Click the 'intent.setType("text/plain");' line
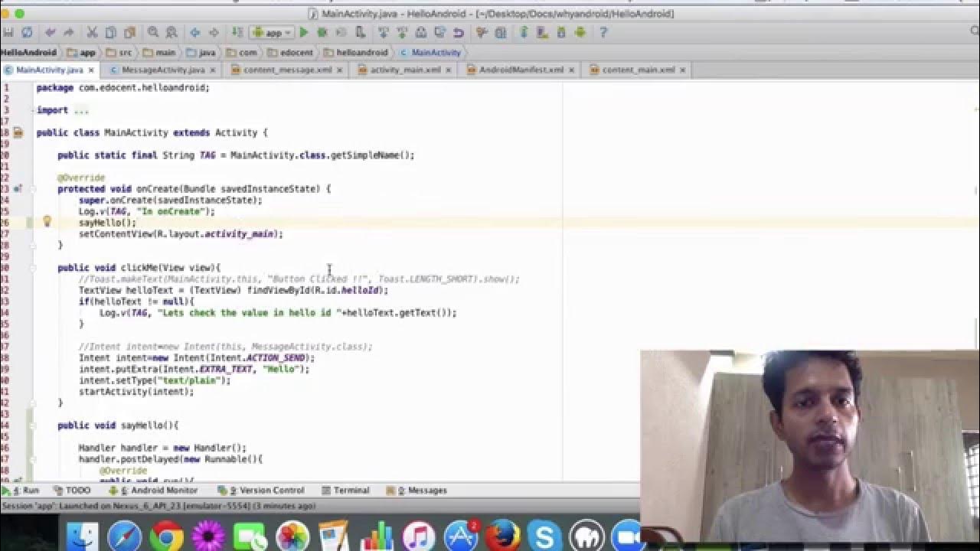The image size is (980, 551). [155, 380]
